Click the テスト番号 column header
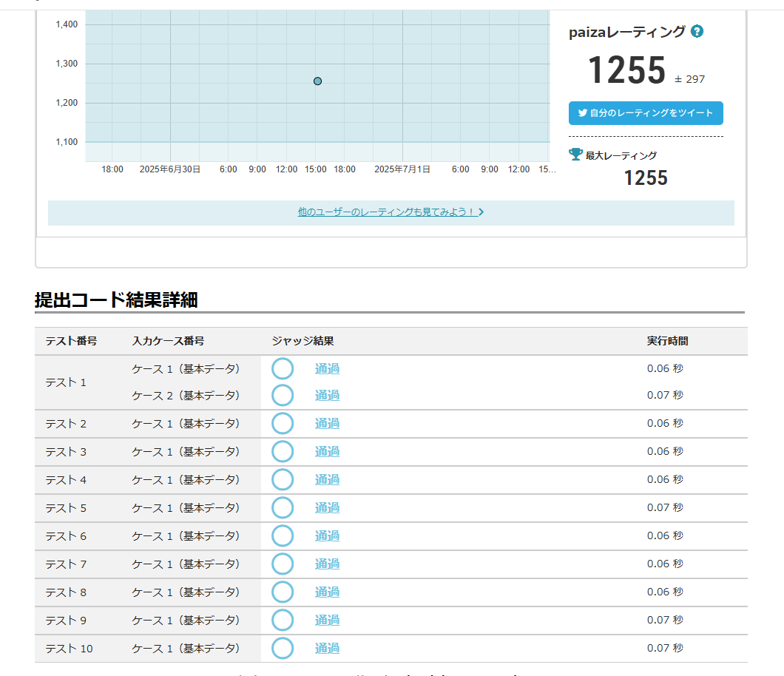784x676 pixels. click(x=71, y=341)
